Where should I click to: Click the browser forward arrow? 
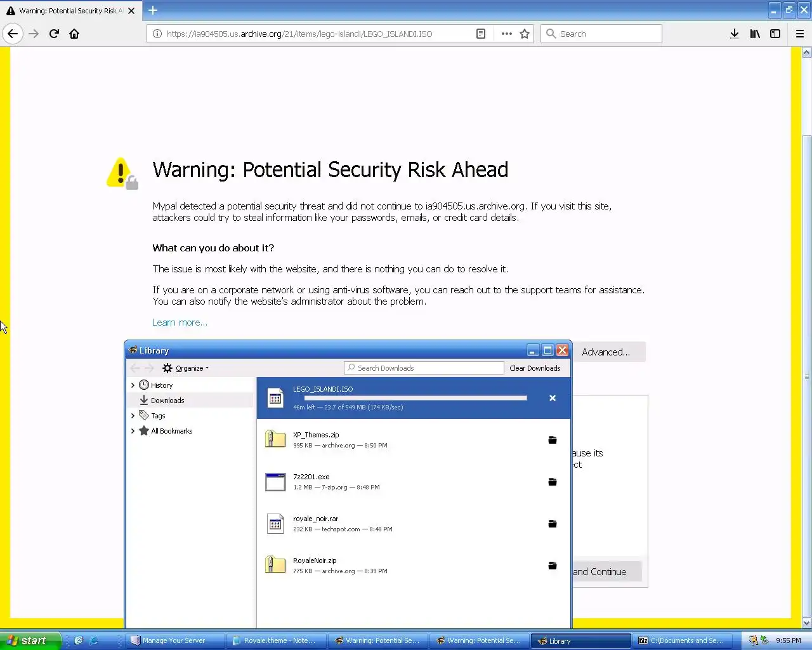pyautogui.click(x=34, y=34)
